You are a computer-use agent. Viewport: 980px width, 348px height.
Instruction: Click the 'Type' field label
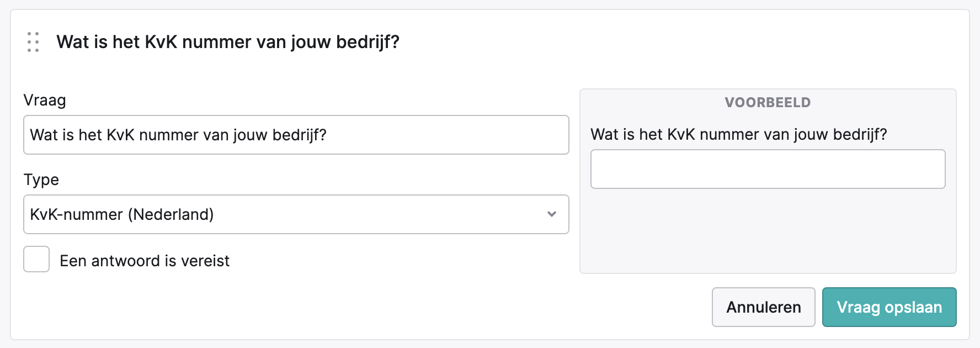(41, 180)
